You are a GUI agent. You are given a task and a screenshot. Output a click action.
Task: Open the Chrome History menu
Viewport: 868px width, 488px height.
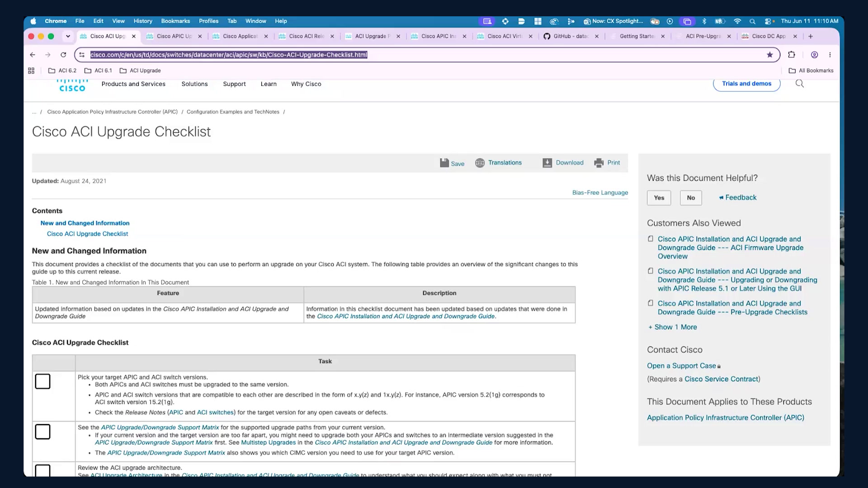coord(143,21)
